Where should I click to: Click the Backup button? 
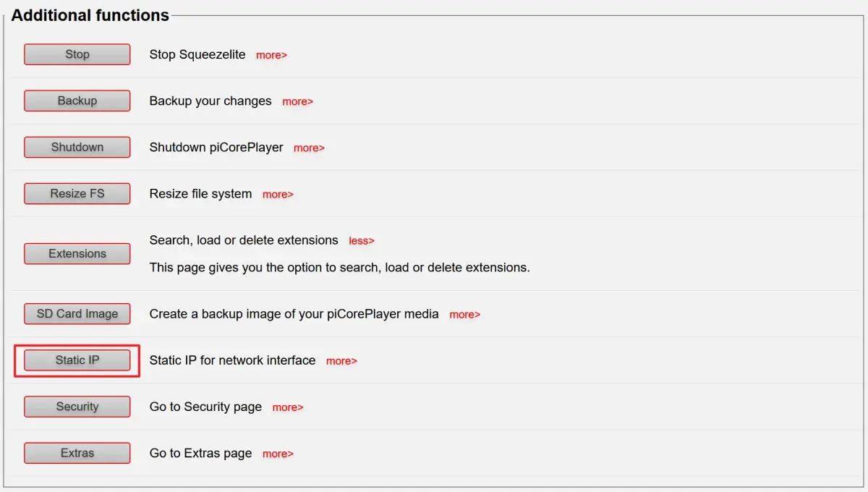click(x=77, y=101)
